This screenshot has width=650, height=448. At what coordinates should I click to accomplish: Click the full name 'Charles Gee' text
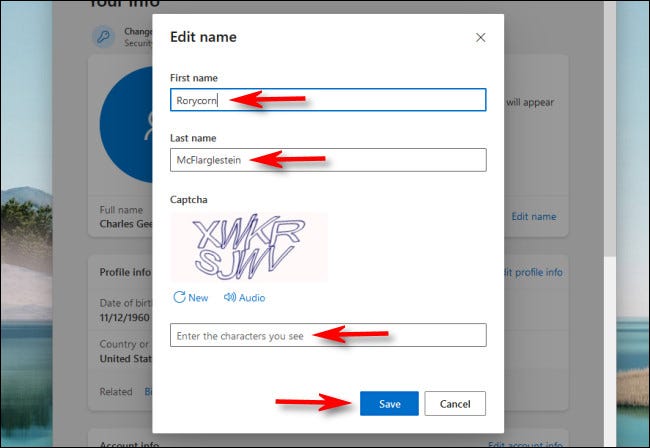pos(125,224)
